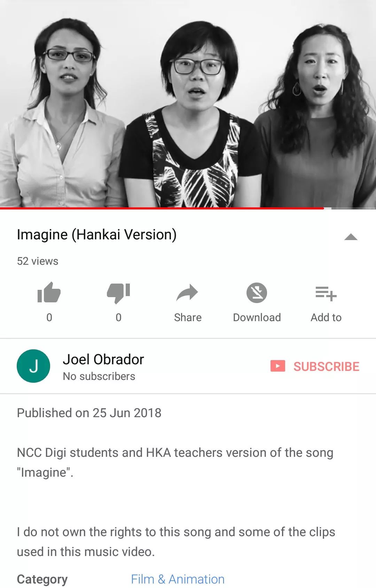Collapse the video description arrow
This screenshot has width=376, height=588.
tap(351, 237)
